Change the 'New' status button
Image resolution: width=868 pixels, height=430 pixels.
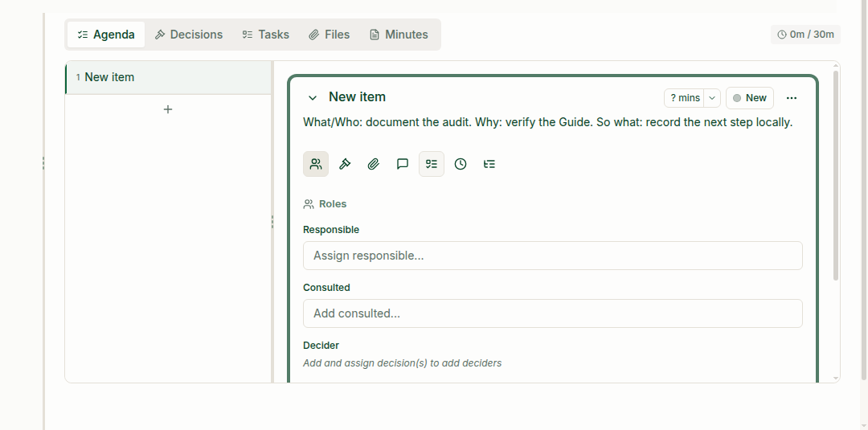tap(750, 98)
